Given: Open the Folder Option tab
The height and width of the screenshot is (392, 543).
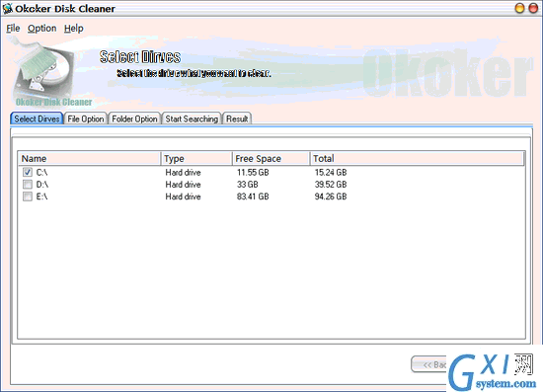Looking at the screenshot, I should (134, 118).
